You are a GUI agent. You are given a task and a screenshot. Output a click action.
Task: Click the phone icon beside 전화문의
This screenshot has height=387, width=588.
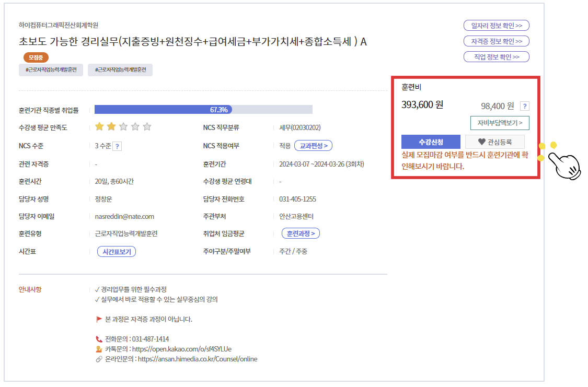[99, 339]
